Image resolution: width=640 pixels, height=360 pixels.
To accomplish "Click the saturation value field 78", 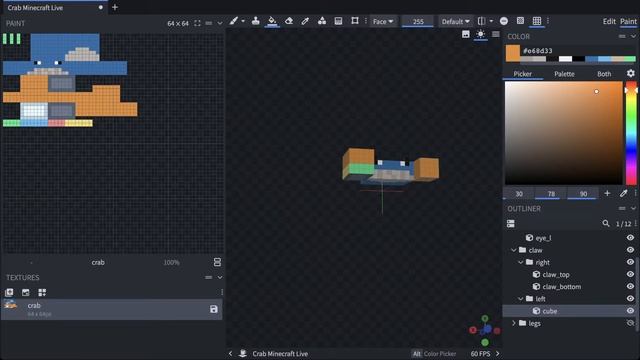I will [551, 193].
